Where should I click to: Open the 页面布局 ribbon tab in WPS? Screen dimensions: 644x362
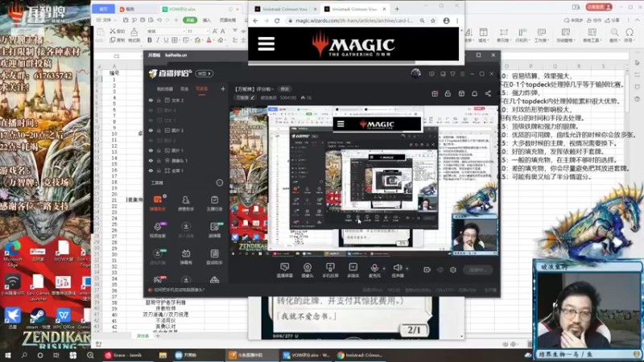[x=228, y=20]
